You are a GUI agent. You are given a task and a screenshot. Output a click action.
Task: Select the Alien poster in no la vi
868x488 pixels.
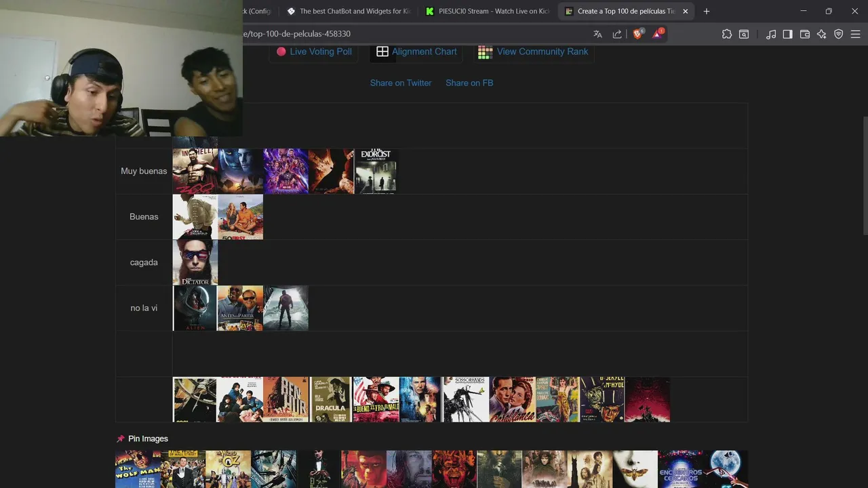pyautogui.click(x=195, y=308)
